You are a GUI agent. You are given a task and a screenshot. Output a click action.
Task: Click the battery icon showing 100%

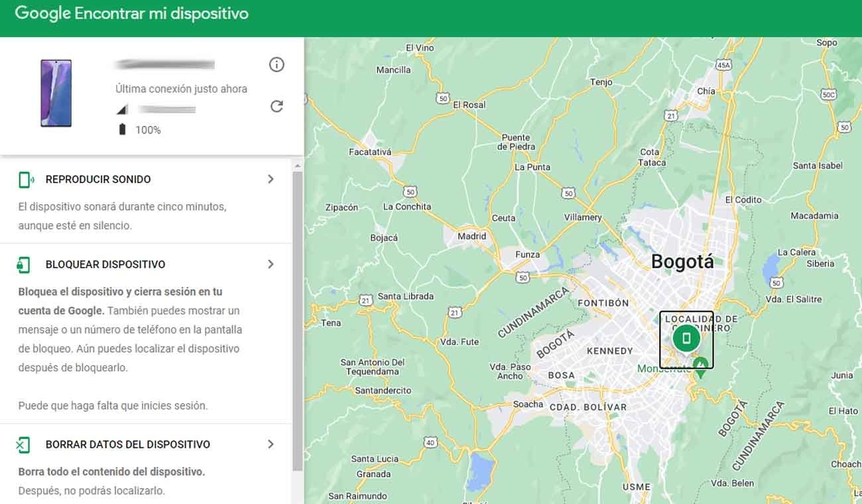pyautogui.click(x=121, y=129)
